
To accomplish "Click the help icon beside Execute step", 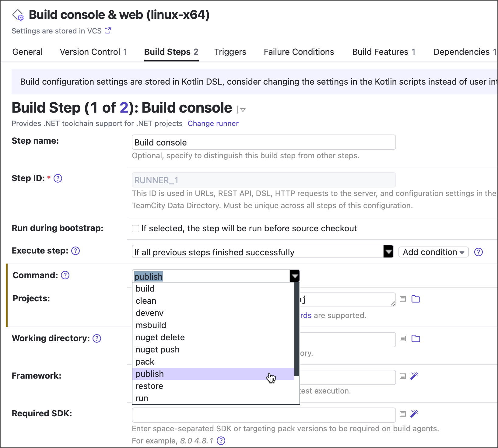I will point(75,251).
